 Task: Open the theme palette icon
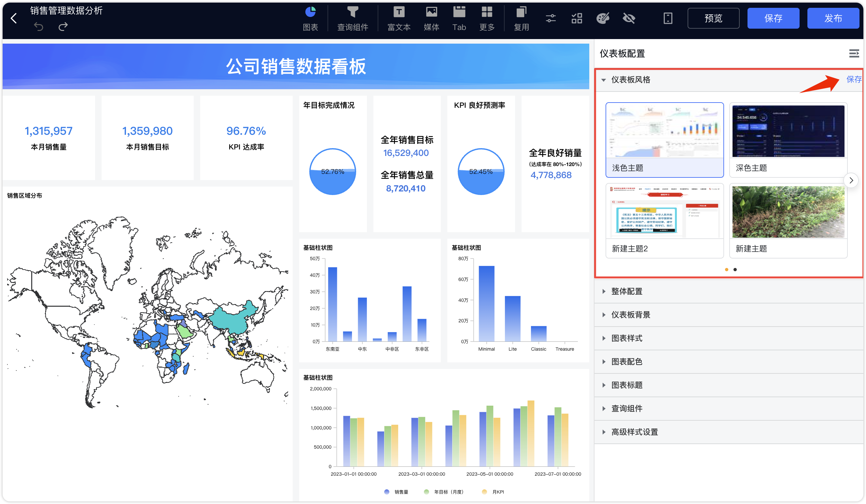603,18
